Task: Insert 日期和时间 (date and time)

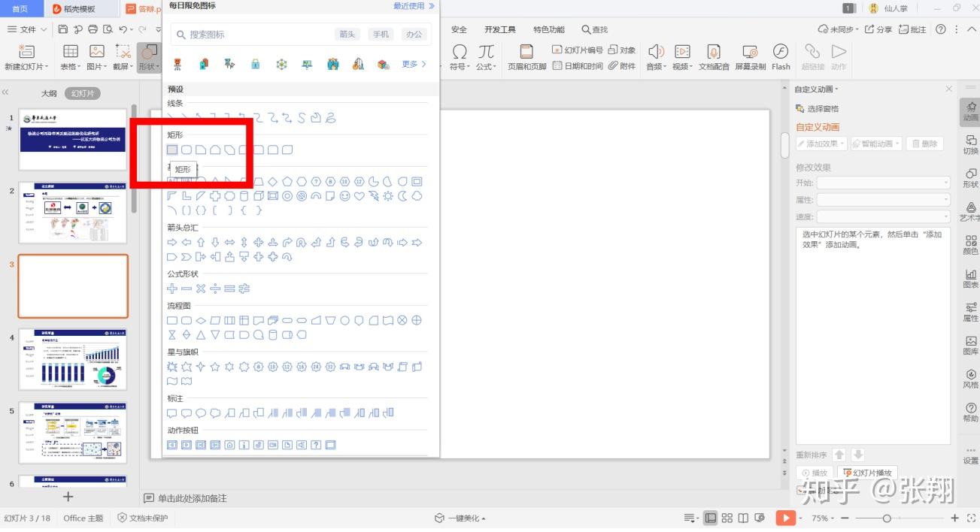Action: click(578, 66)
